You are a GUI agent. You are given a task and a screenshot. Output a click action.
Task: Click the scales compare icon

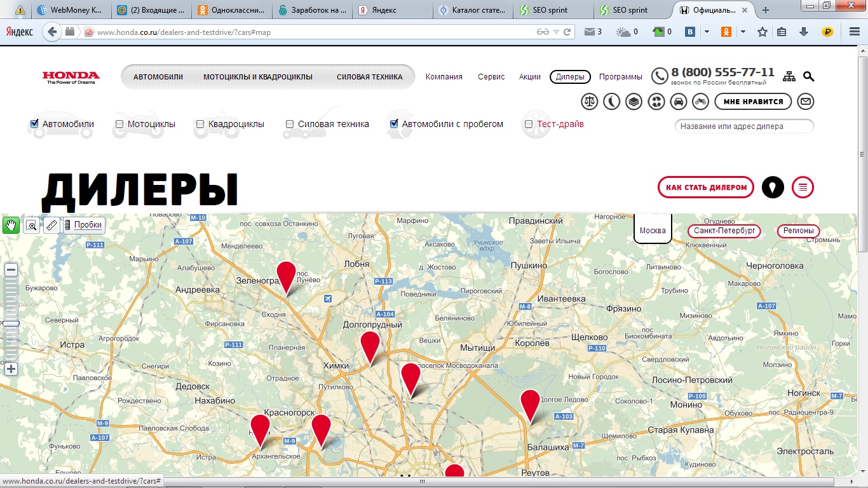tap(590, 101)
